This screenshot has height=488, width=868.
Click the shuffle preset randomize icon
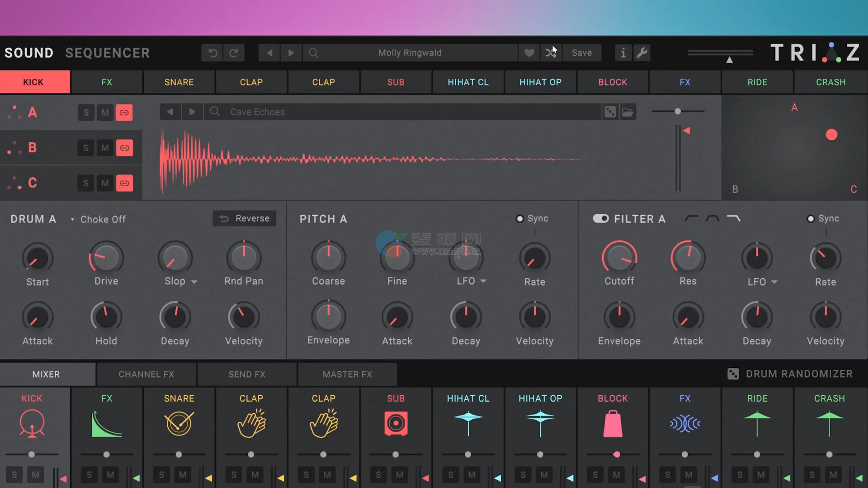pyautogui.click(x=550, y=53)
